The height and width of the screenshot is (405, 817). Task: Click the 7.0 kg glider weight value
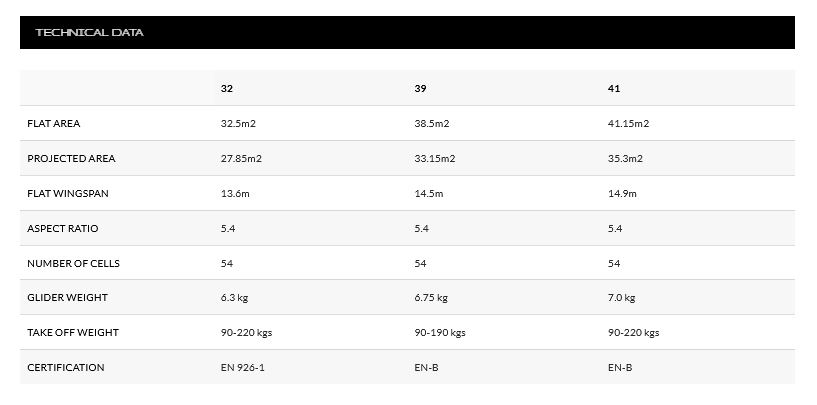coord(622,298)
